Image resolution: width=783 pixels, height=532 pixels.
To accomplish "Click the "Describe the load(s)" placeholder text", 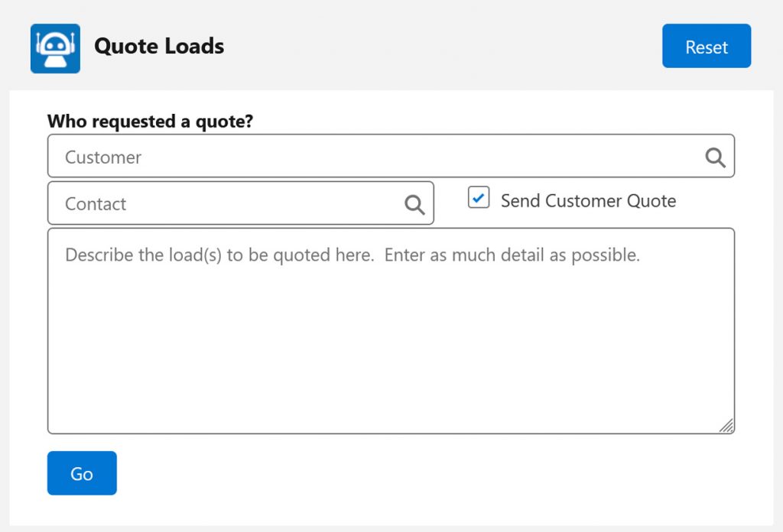I will point(353,255).
